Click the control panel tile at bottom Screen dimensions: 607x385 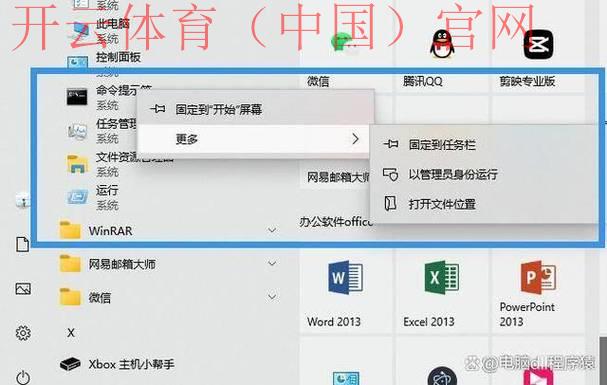click(346, 378)
